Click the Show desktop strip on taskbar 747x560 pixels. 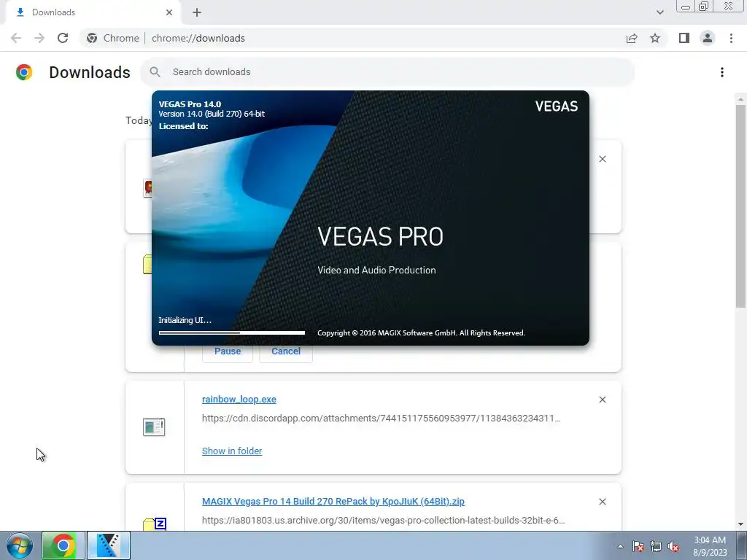(x=741, y=545)
